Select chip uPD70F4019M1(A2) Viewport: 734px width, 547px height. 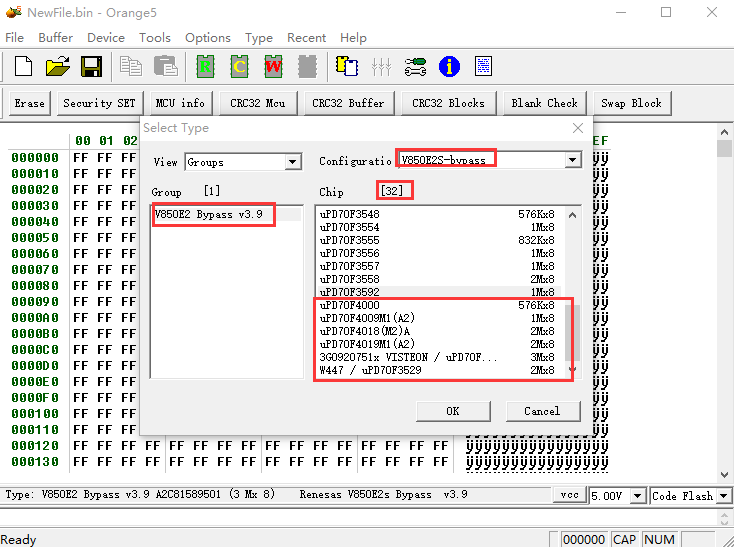tap(439, 344)
